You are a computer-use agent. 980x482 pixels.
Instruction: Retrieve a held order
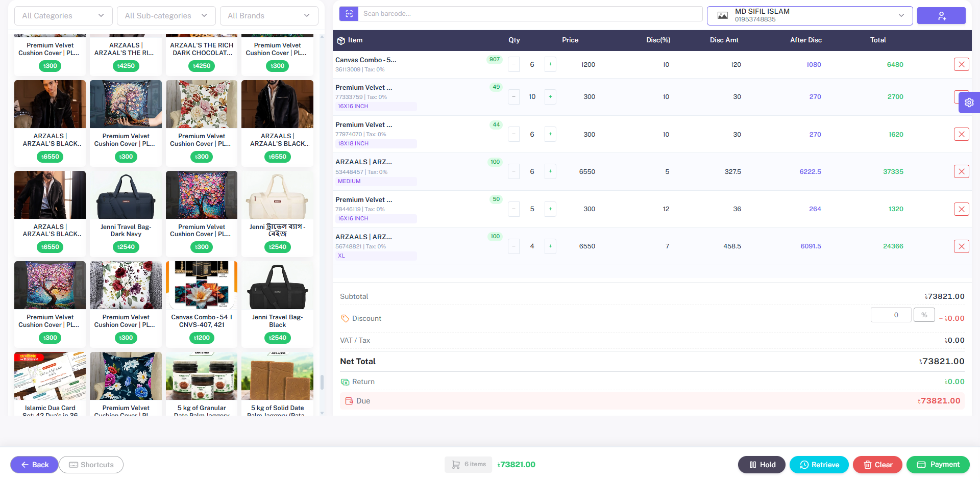(819, 465)
